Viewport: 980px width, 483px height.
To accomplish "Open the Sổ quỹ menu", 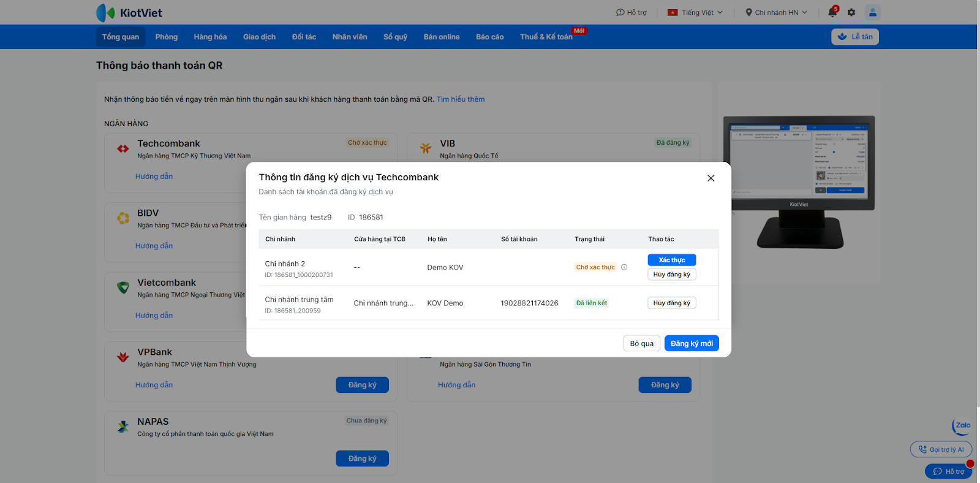I will click(x=396, y=37).
